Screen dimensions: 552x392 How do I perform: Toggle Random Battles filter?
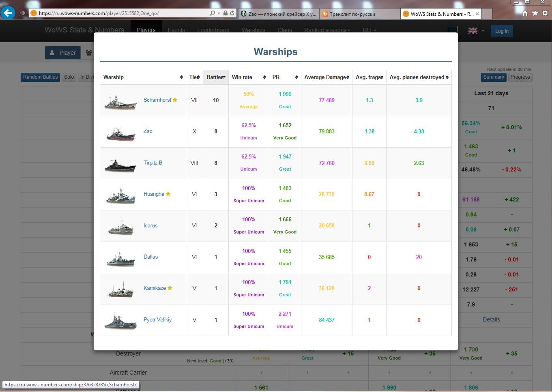point(40,77)
